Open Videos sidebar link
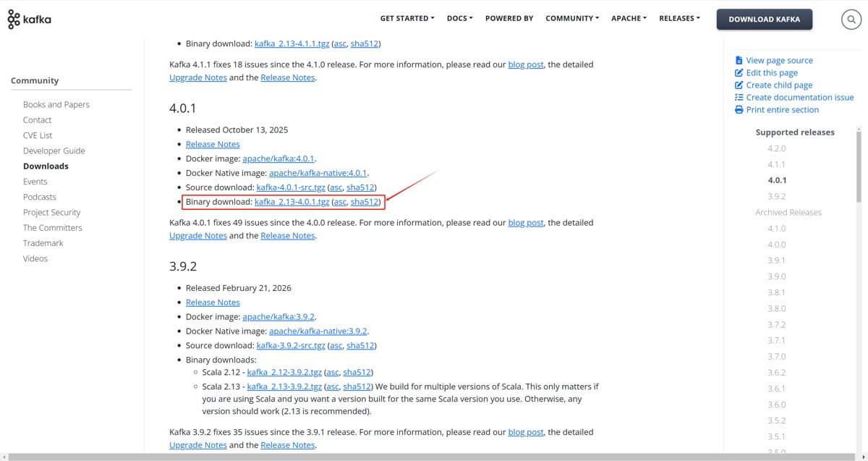 click(x=35, y=258)
